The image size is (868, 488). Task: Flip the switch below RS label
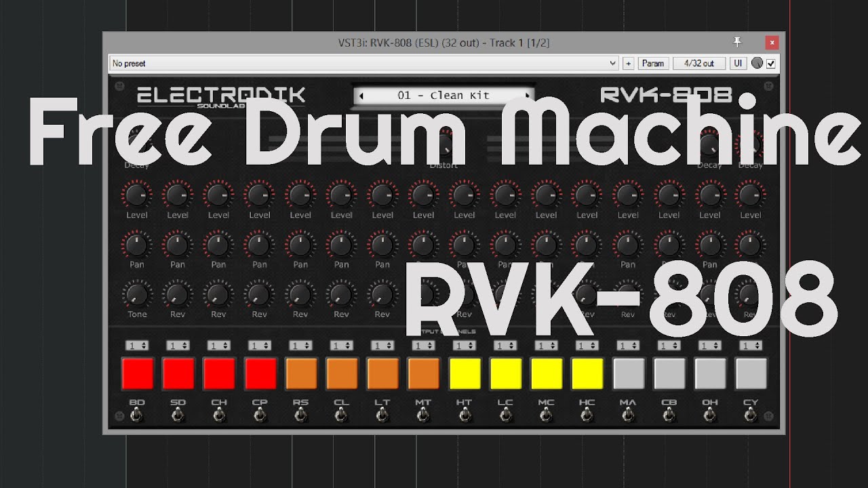click(300, 415)
